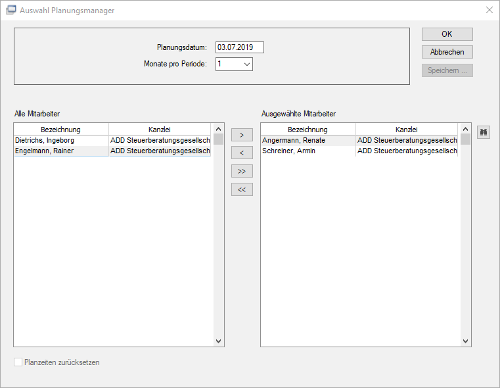Remove all employees with << button

click(242, 190)
